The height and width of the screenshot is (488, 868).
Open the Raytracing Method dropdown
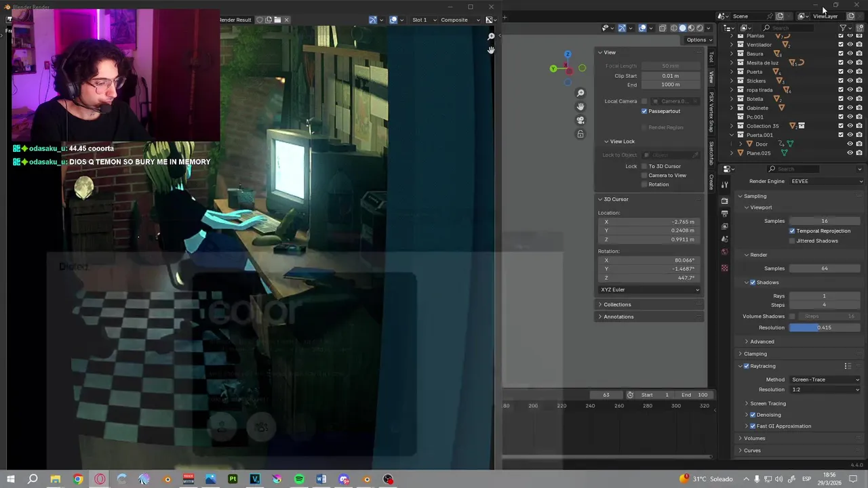825,380
